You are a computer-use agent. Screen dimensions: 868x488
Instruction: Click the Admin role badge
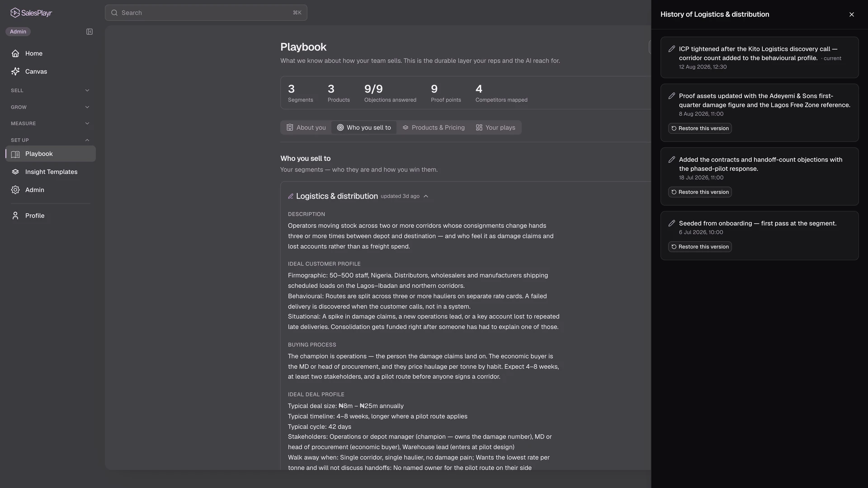[x=18, y=32]
